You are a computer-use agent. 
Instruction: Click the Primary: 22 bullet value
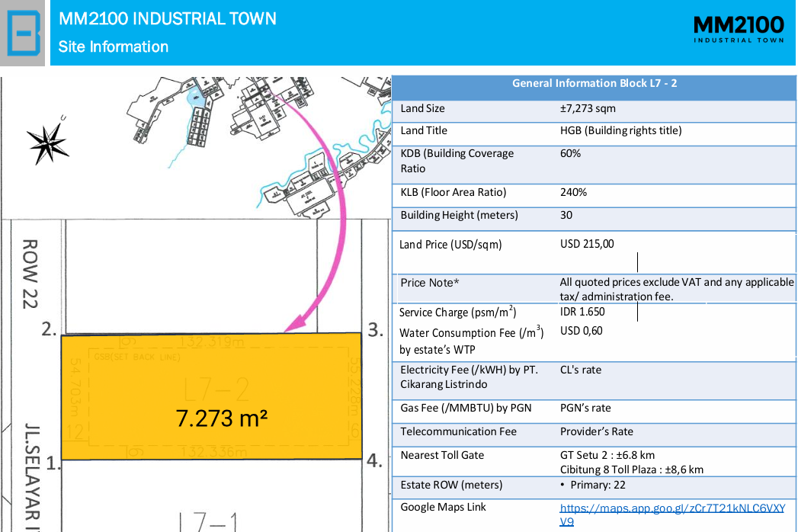[593, 485]
